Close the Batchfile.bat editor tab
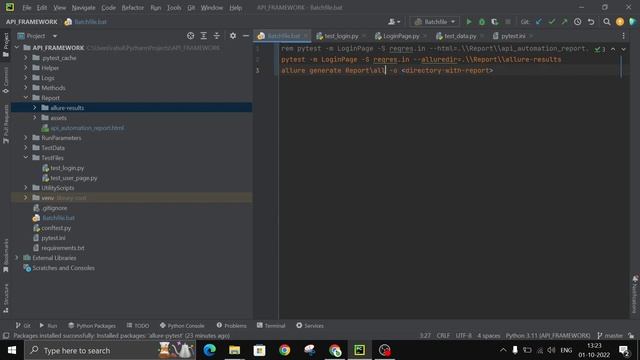 tap(305, 36)
